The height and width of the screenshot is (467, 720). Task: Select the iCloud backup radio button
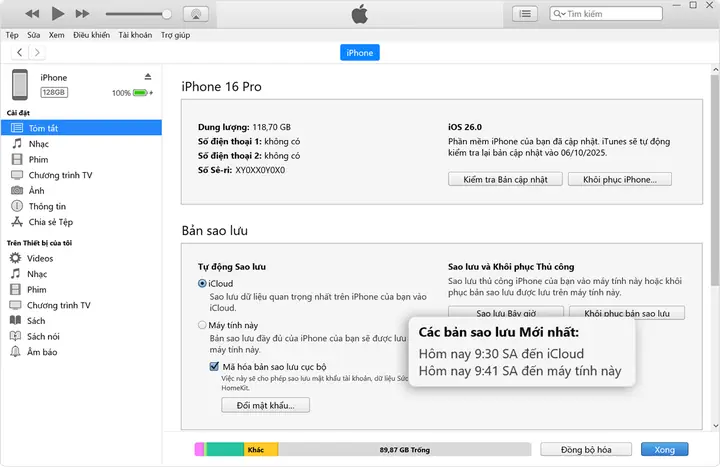[x=202, y=283]
